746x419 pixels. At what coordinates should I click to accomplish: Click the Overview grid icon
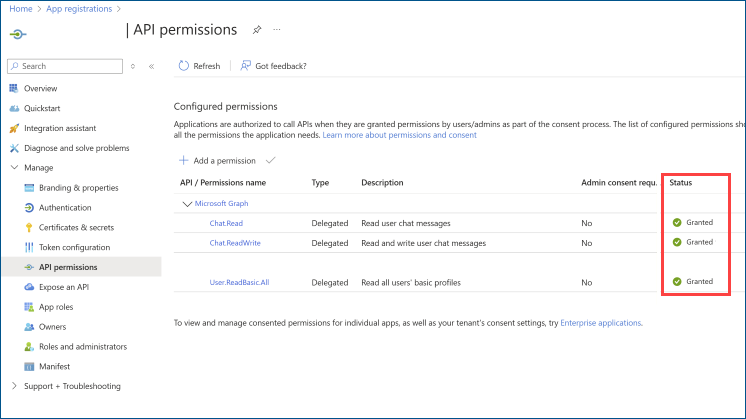tap(14, 88)
